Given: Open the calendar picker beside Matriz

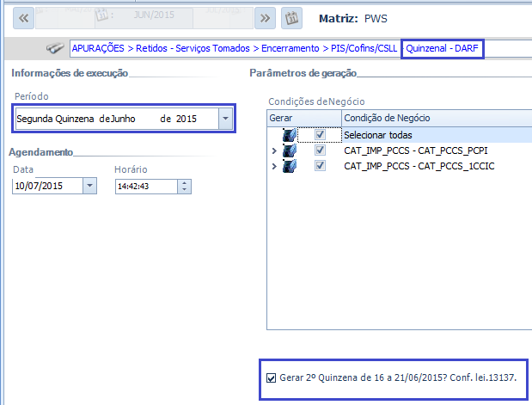Looking at the screenshot, I should tap(291, 18).
